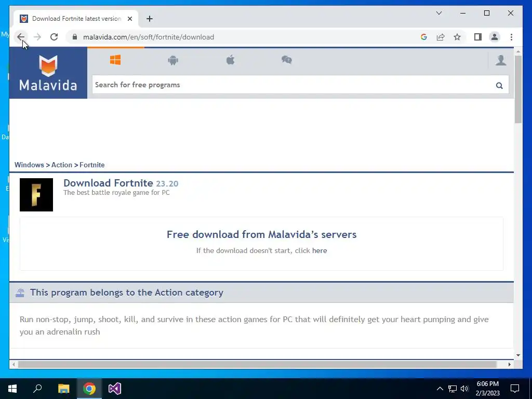532x399 pixels.
Task: Select Apple platform icon
Action: click(230, 60)
